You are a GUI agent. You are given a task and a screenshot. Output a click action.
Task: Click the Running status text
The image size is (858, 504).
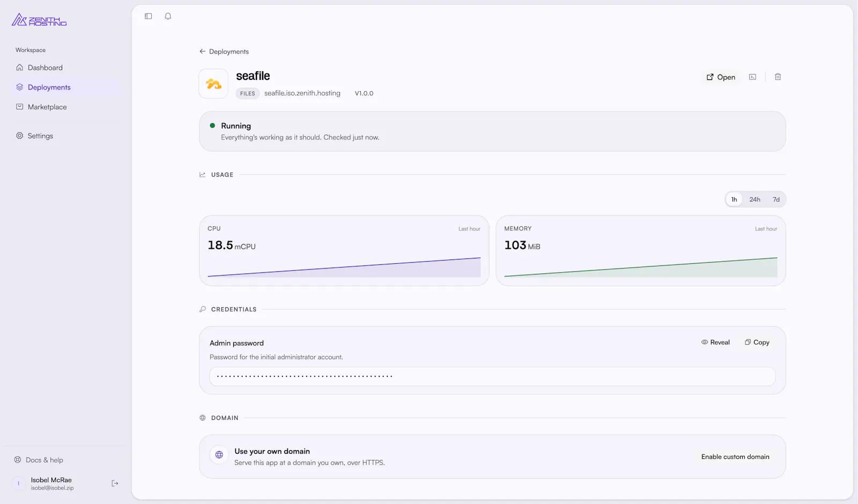(x=236, y=126)
